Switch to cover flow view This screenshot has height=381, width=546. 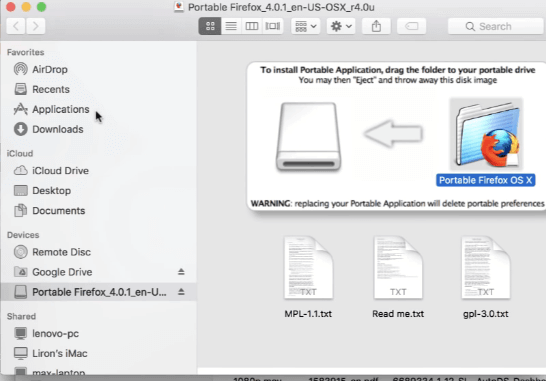[x=273, y=26]
